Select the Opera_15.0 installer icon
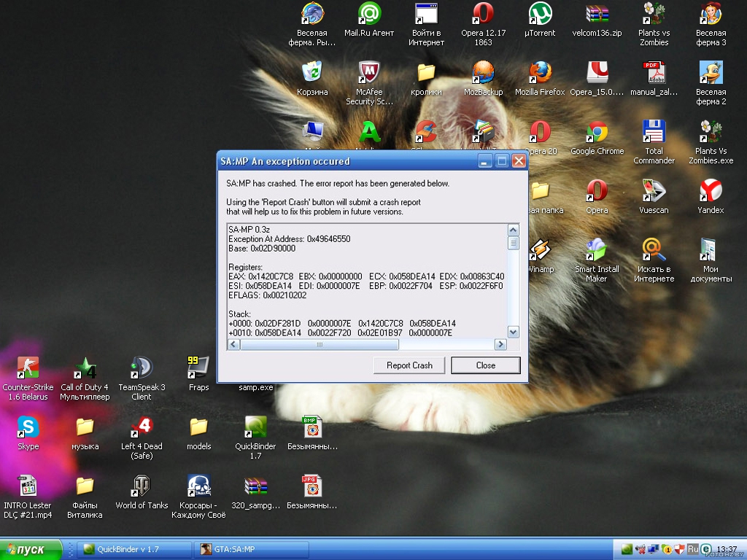 pos(597,79)
